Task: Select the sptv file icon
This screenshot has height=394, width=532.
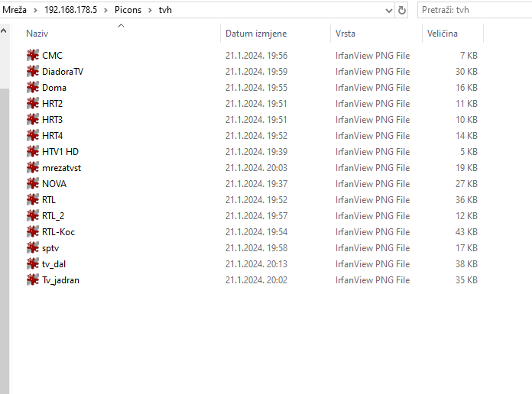Action: point(33,248)
